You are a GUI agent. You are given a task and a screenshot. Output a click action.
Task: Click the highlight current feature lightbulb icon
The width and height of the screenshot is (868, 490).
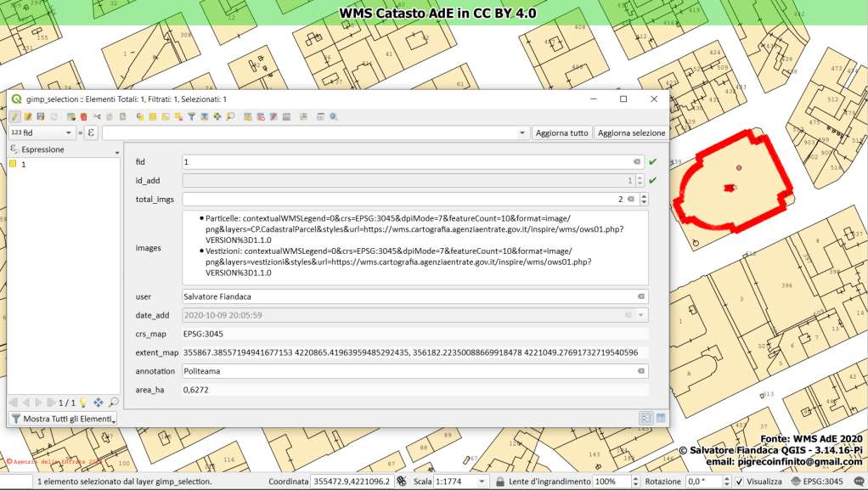tap(83, 403)
